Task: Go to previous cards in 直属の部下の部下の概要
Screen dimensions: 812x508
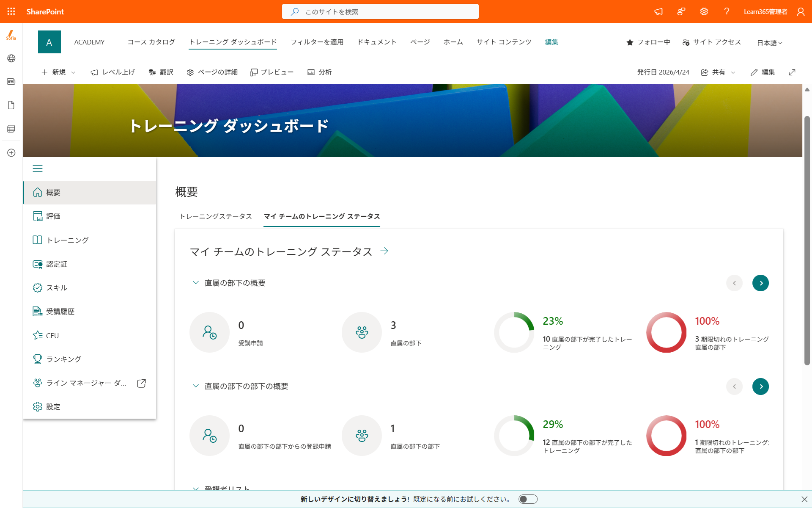Action: click(x=735, y=387)
